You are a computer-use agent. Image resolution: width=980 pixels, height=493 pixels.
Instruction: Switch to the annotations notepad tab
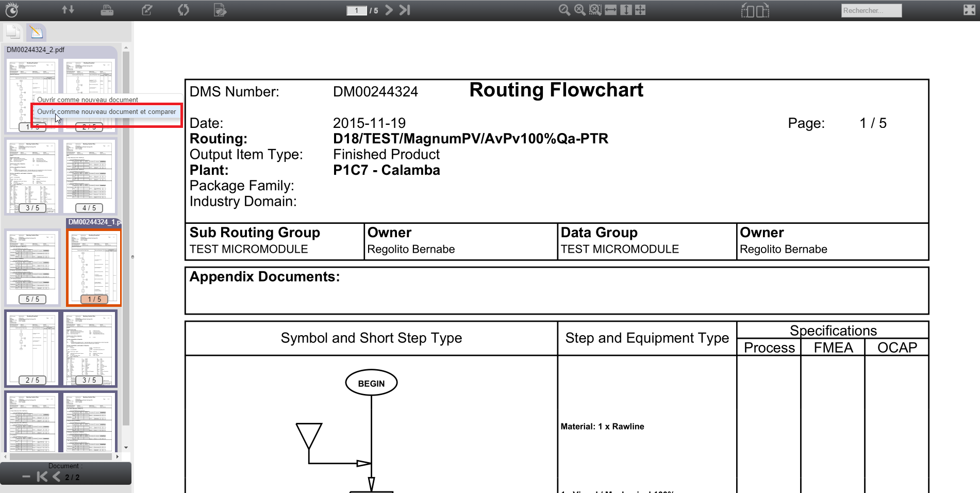(x=36, y=32)
